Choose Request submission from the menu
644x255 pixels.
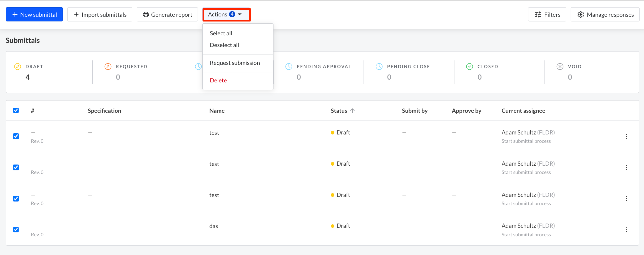click(x=235, y=63)
